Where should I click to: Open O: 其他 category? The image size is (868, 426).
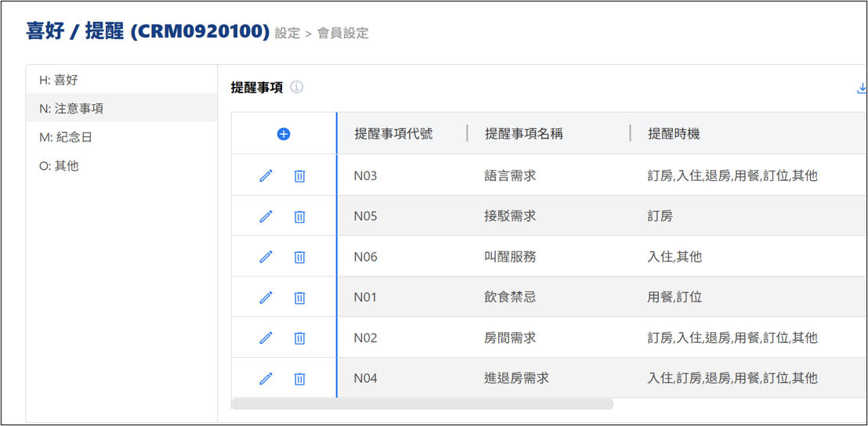click(59, 166)
